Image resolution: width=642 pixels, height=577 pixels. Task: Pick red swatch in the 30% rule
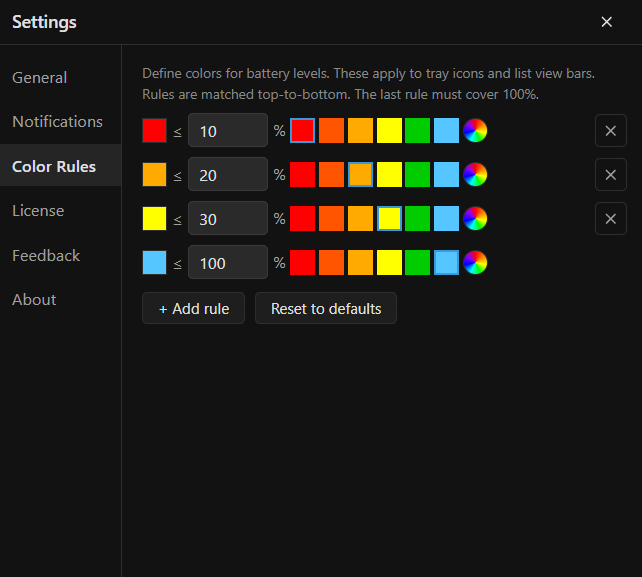point(303,219)
